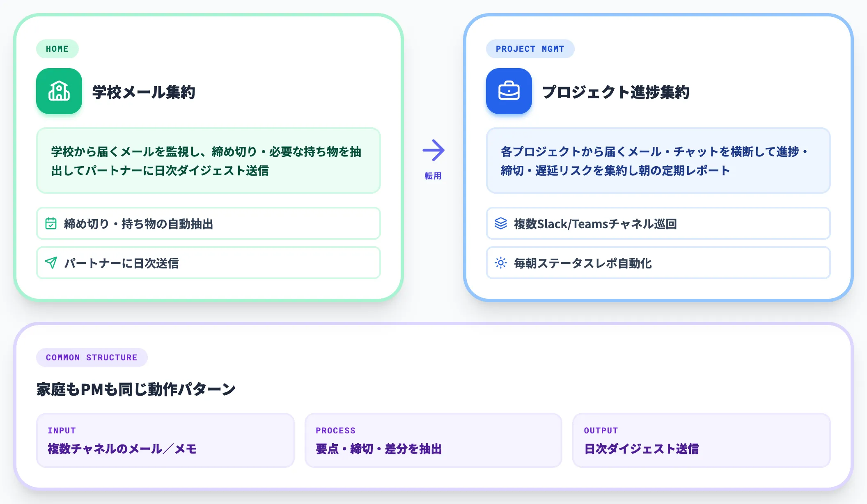Click the layers stack icon beside 複数Slack/Teams

coord(501,223)
